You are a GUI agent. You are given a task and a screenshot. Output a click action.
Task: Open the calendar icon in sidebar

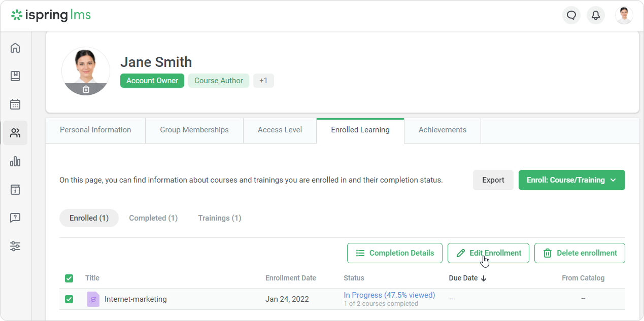tap(15, 104)
